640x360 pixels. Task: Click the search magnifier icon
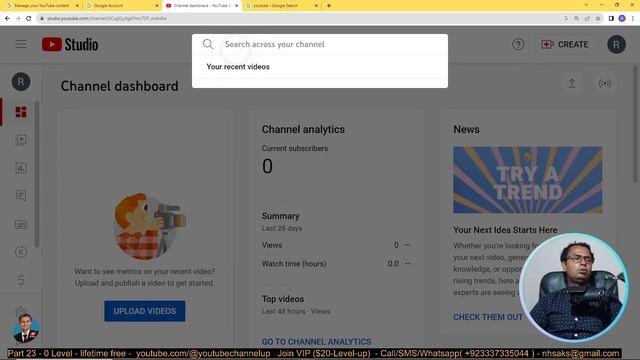click(208, 44)
